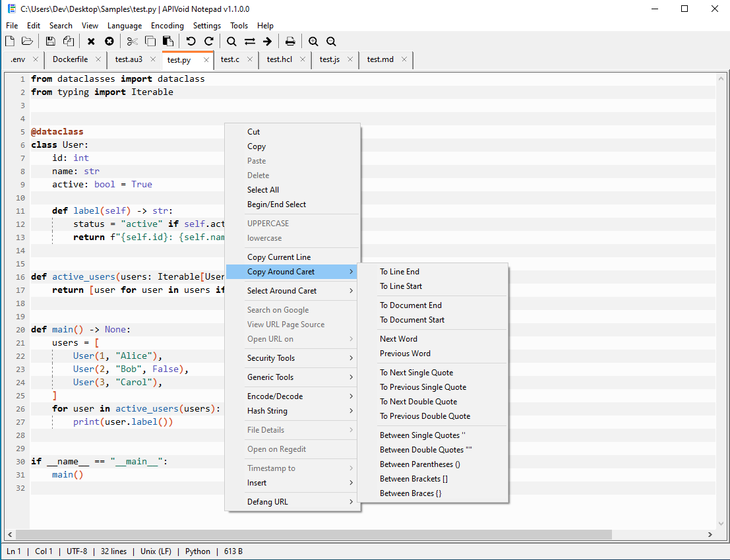Open the Tools menu
The image size is (730, 560).
(239, 26)
